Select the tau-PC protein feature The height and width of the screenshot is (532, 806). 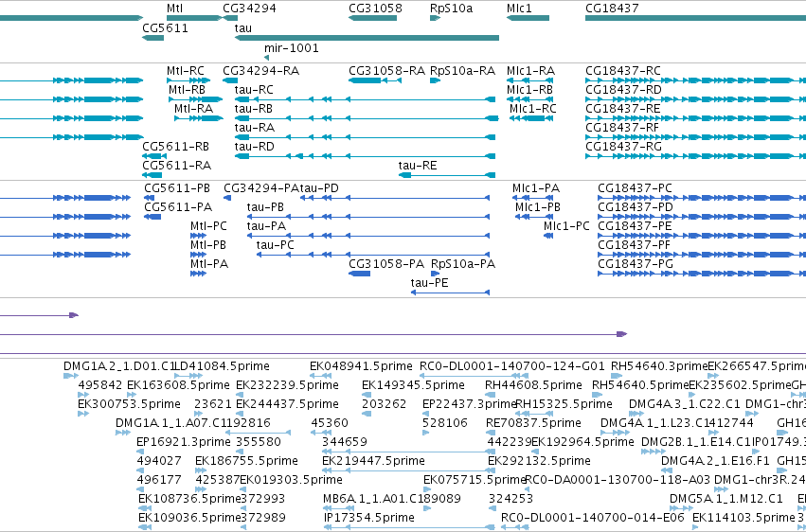tap(373, 255)
